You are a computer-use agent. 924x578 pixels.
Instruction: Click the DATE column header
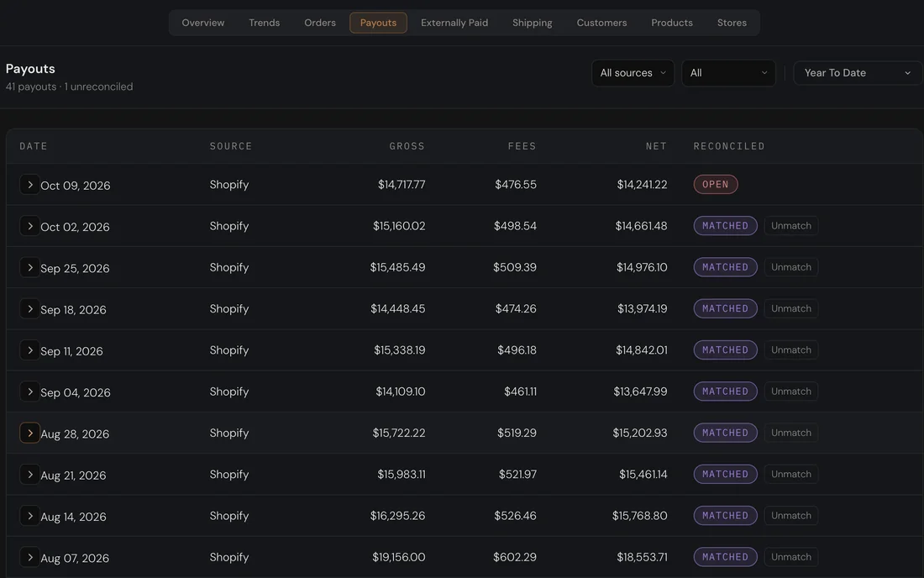34,146
